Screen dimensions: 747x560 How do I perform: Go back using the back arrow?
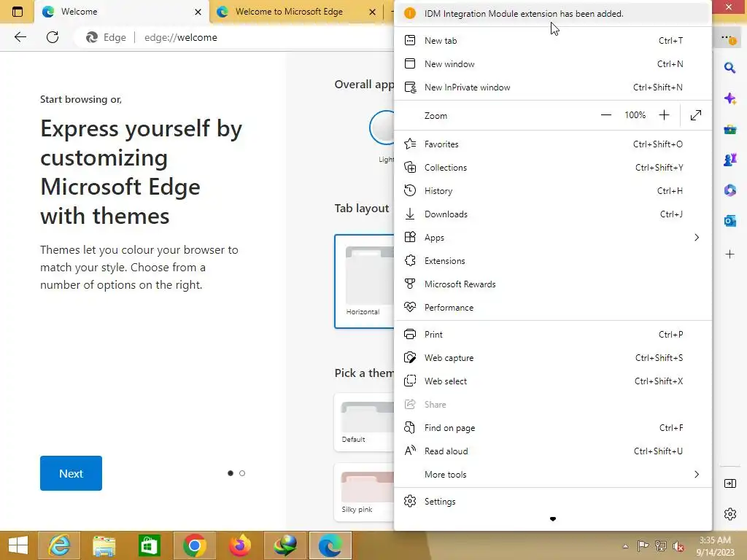(x=20, y=37)
